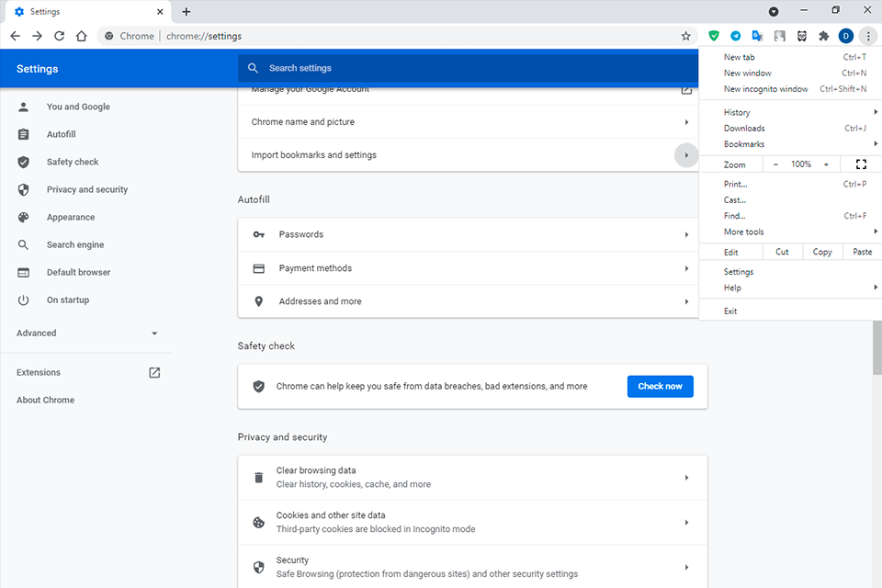This screenshot has height=588, width=882.
Task: Open the Extensions puzzle piece icon
Action: click(824, 36)
